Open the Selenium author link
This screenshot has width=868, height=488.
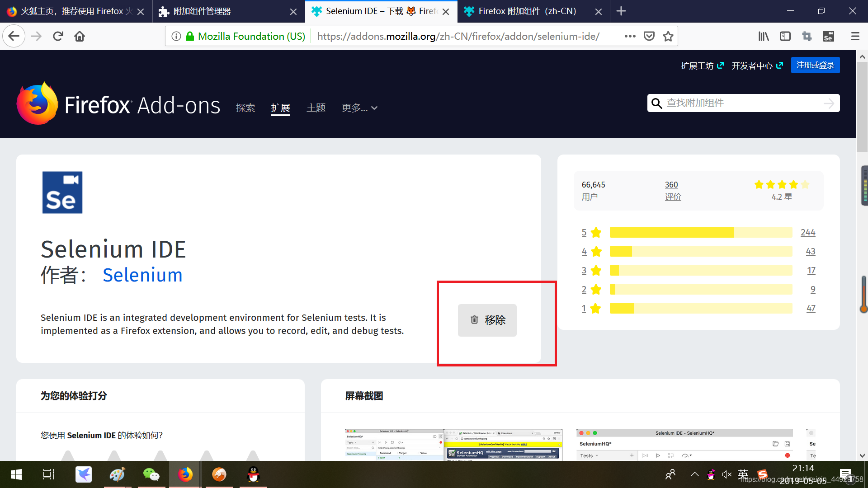pos(142,275)
